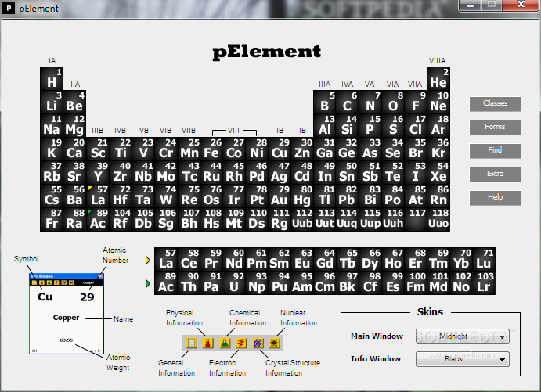541x392 pixels.
Task: Click the Physical Information thermometer icon
Action: (207, 343)
